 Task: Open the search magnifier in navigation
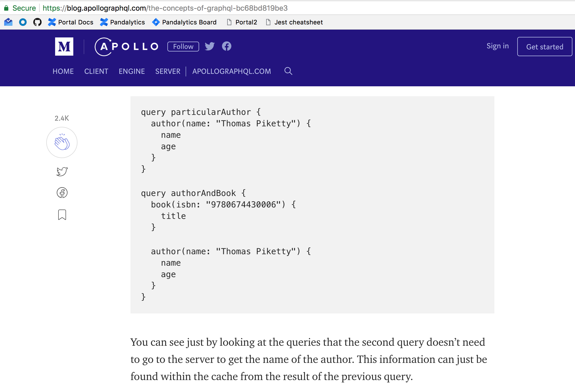[288, 71]
